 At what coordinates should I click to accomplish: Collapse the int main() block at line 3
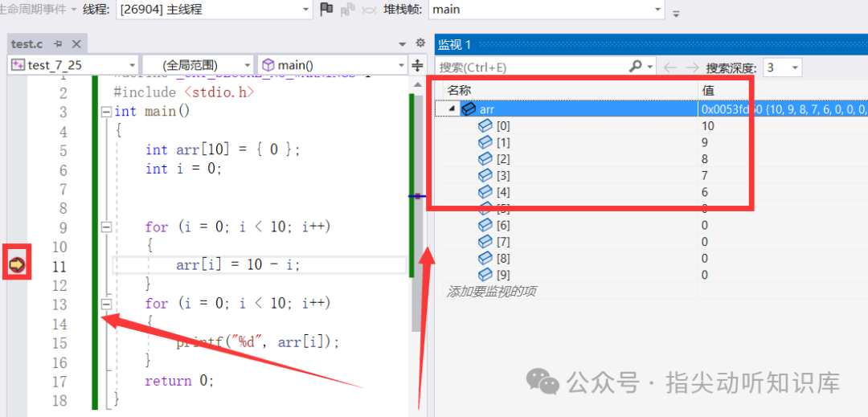tap(106, 112)
